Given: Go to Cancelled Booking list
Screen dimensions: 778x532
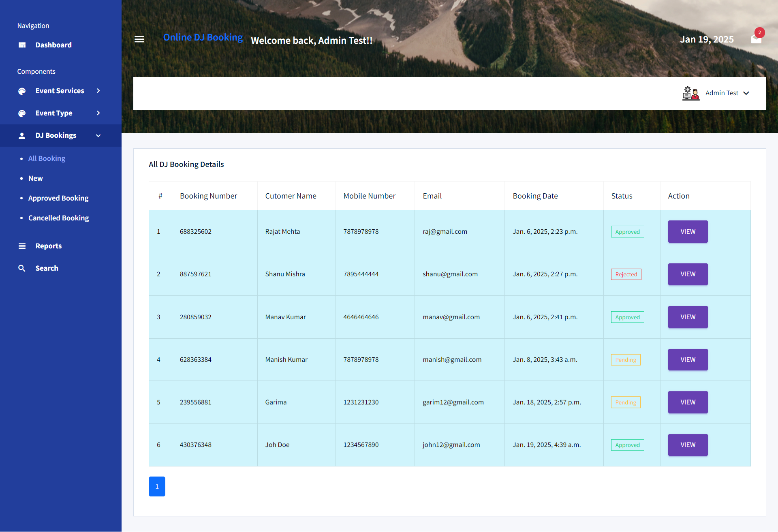Looking at the screenshot, I should (x=59, y=218).
